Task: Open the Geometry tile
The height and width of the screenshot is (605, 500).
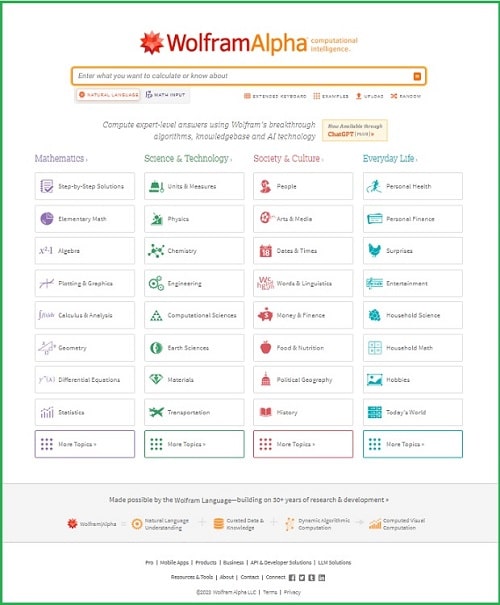Action: 85,348
